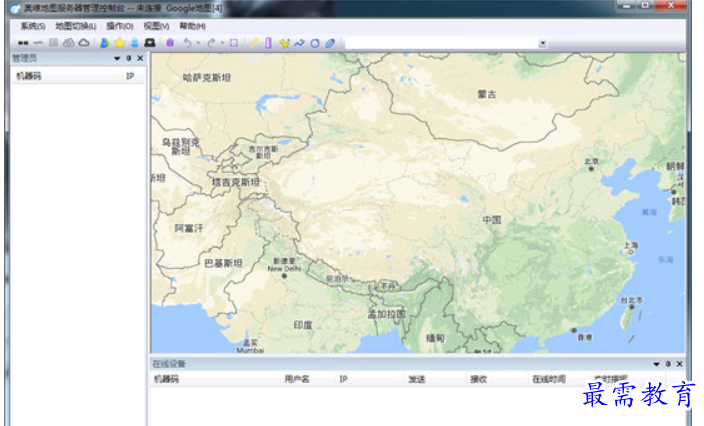Click the 中国 label on map

click(x=492, y=220)
